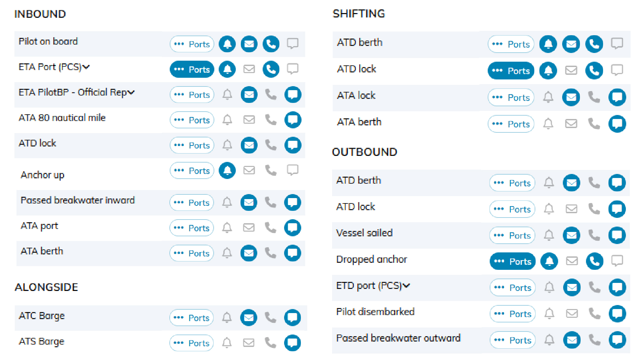Click the phone icon for Shifting ATD berth
Screen dimensions: 644x362
pyautogui.click(x=594, y=44)
